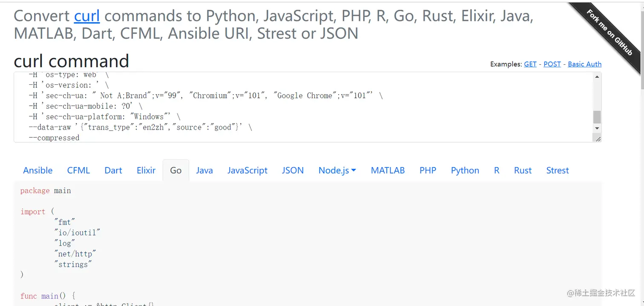Open the PHP tab
This screenshot has width=644, height=306.
(x=428, y=170)
